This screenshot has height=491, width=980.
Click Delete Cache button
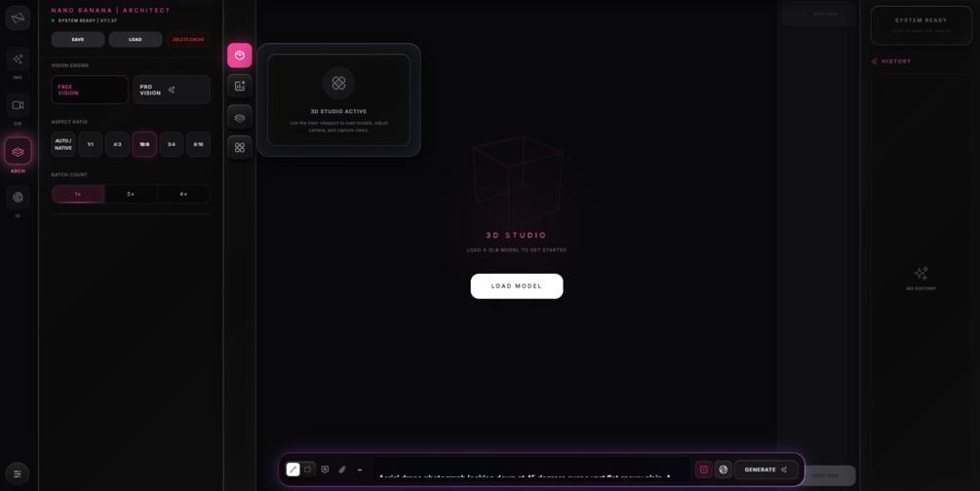click(x=188, y=39)
